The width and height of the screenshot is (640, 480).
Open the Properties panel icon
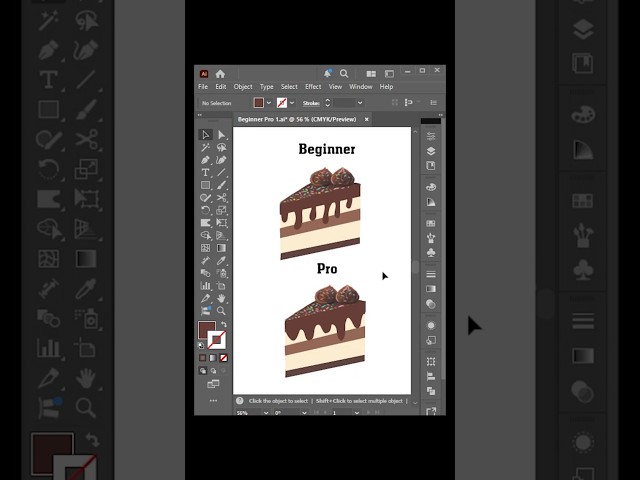(x=431, y=136)
